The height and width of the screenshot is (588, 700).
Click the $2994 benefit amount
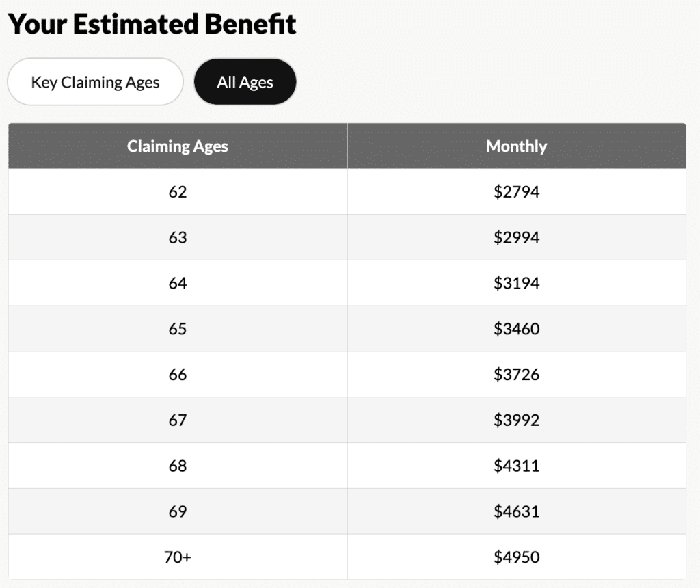[x=517, y=237]
